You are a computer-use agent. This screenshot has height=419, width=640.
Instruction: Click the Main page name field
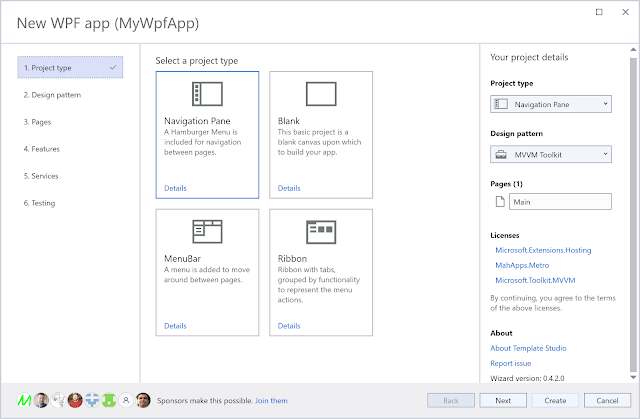click(x=560, y=202)
